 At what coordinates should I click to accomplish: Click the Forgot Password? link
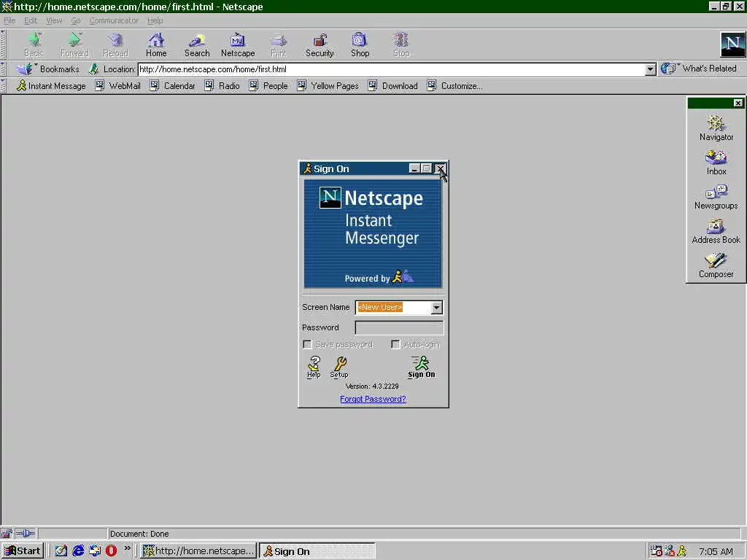[373, 399]
